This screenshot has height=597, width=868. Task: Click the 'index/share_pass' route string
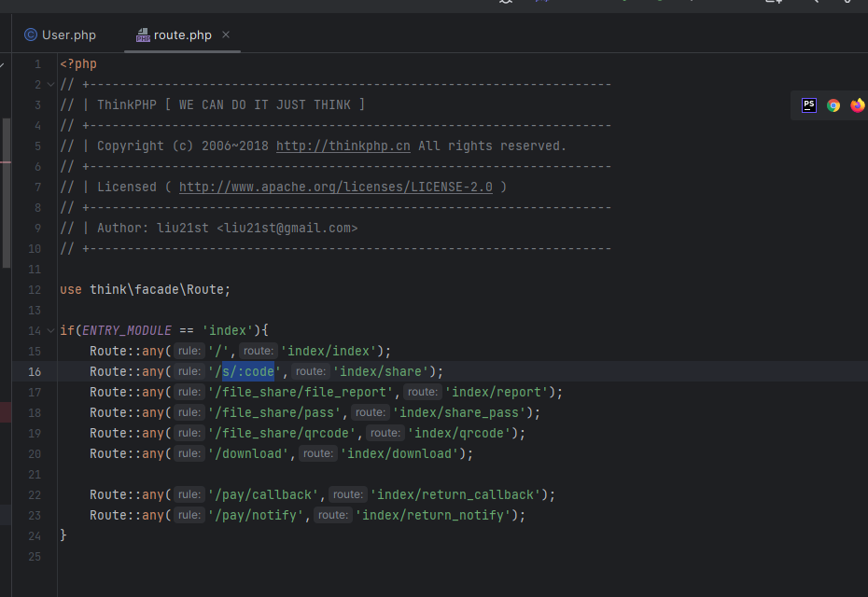click(x=459, y=412)
